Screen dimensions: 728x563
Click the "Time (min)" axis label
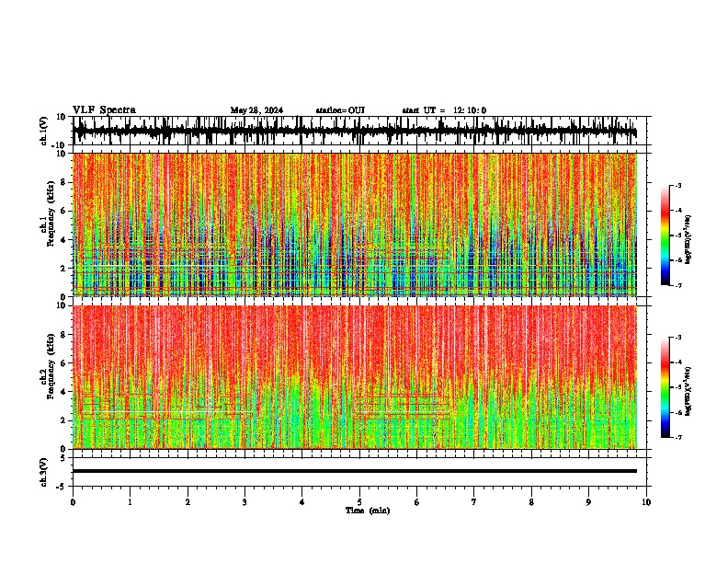pyautogui.click(x=368, y=511)
